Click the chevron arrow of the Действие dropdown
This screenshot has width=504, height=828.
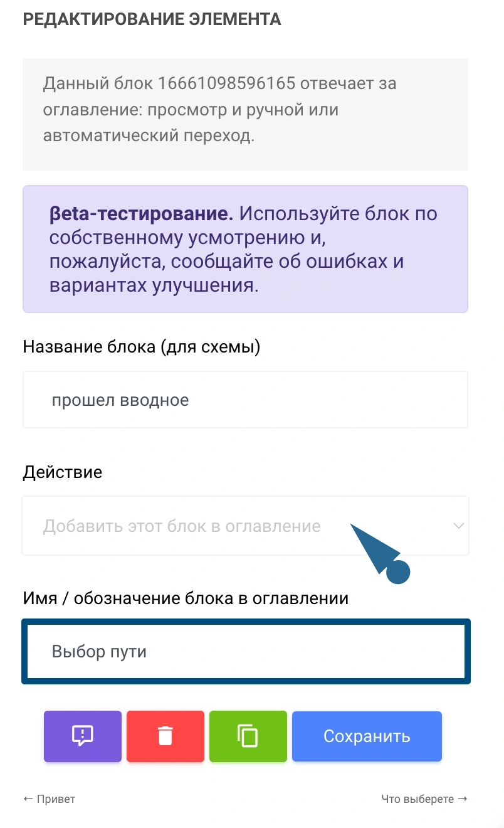[x=459, y=526]
